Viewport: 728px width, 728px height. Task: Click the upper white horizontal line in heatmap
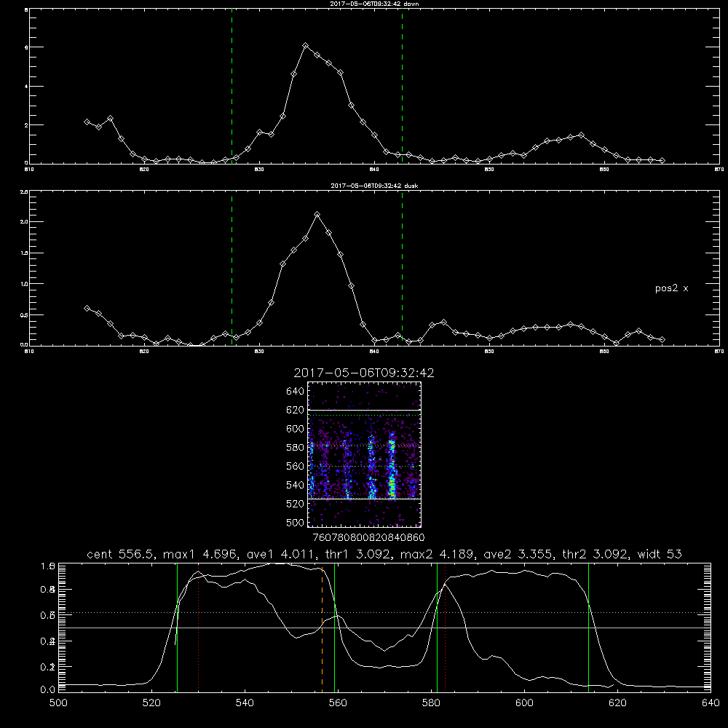point(365,410)
